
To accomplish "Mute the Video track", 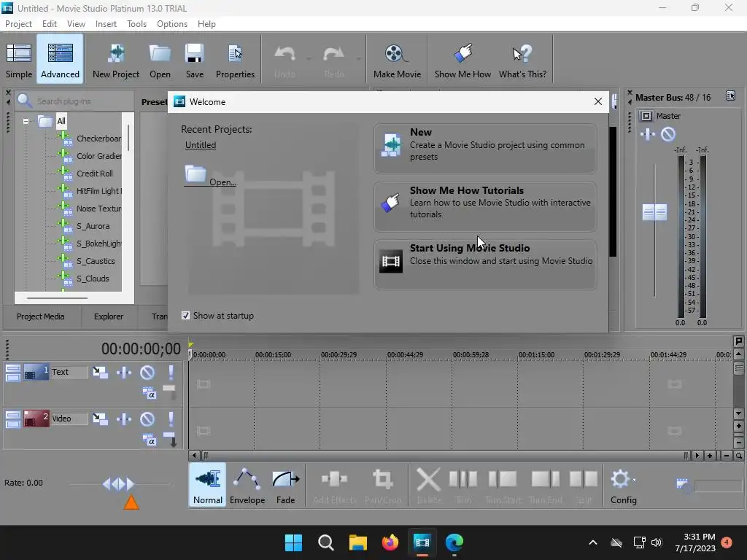I will (147, 419).
